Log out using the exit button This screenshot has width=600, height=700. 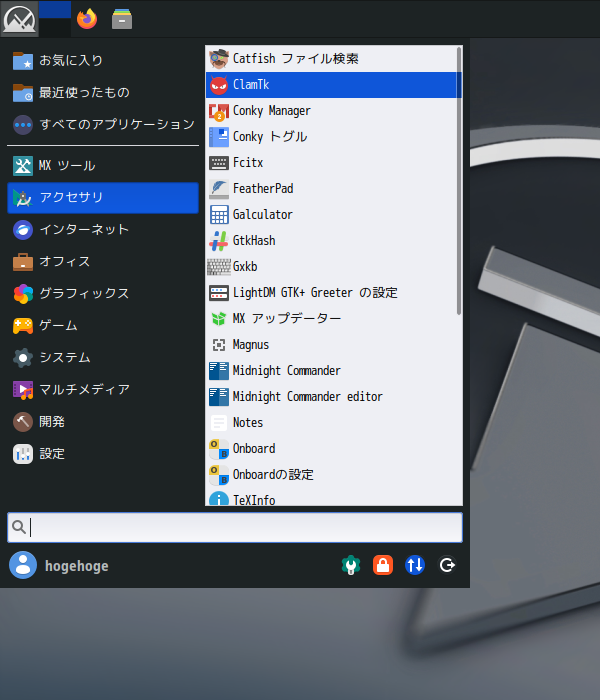(447, 565)
